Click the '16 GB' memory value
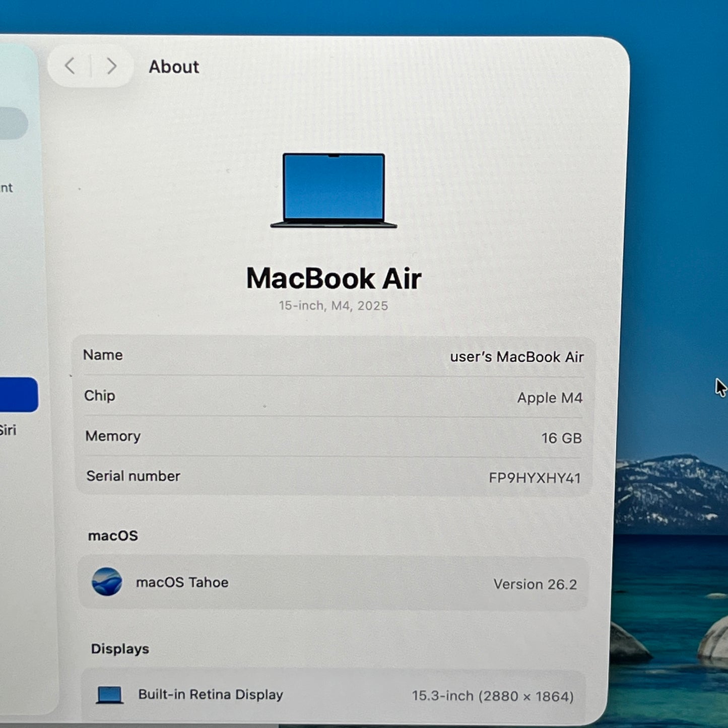 pos(562,438)
